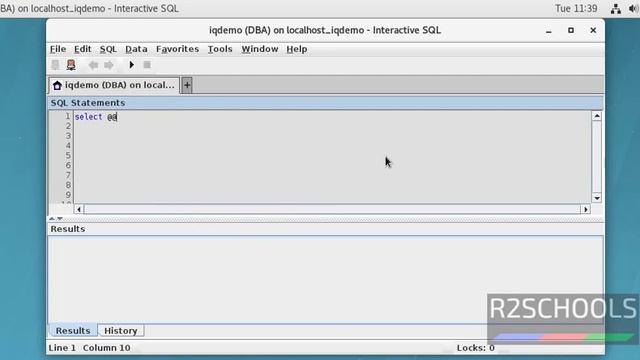
Task: Click the word 'select' in the editor
Action: (x=89, y=117)
